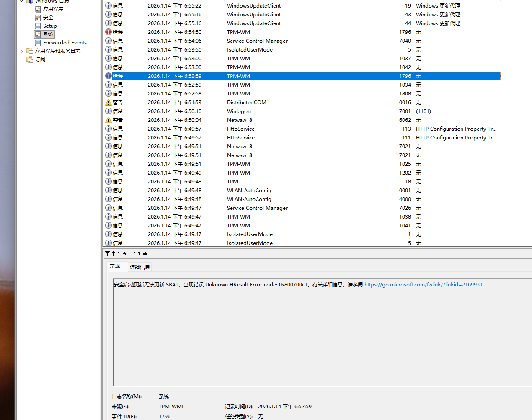Click error icon of selected 6:52:59 event
This screenshot has width=532, height=420.
108,76
